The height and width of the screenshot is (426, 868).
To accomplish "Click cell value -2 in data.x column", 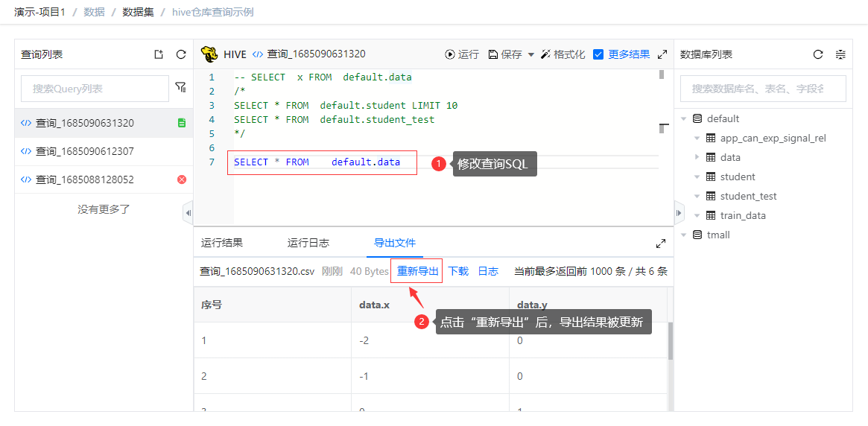I will pos(364,340).
